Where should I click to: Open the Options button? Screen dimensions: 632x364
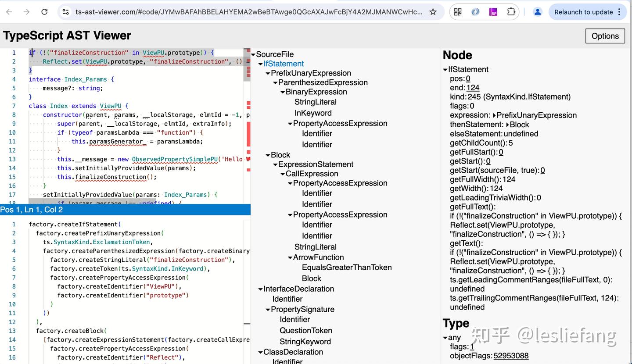(605, 36)
